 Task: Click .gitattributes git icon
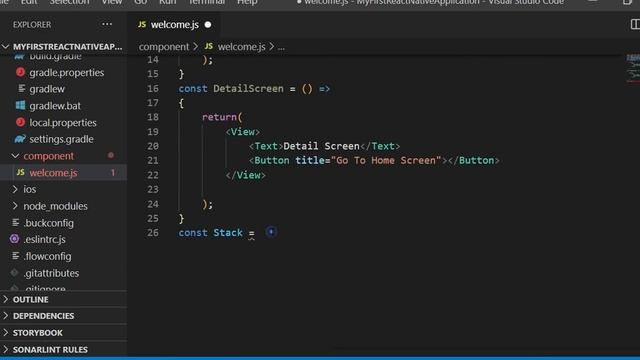click(15, 273)
